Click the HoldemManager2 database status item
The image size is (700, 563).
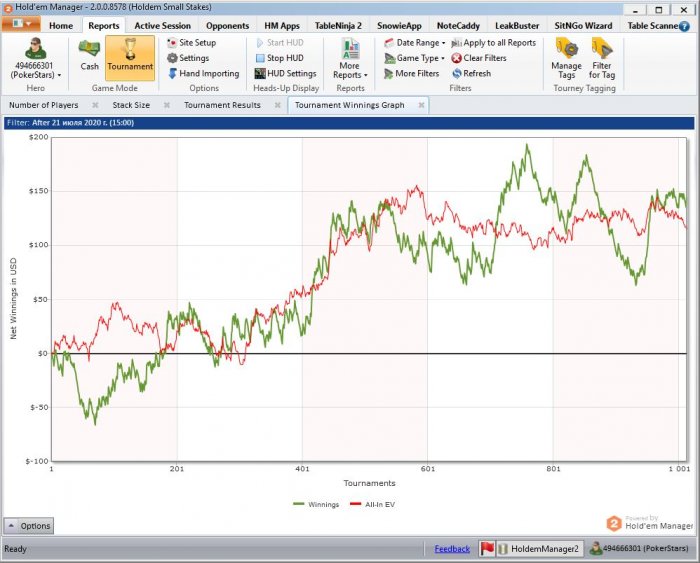(539, 549)
